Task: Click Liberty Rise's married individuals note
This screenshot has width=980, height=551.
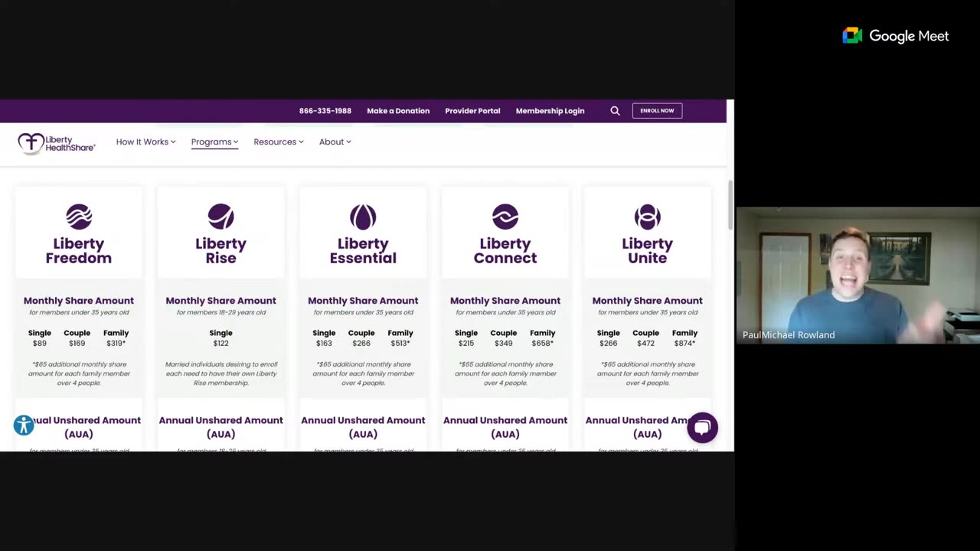Action: pos(220,373)
